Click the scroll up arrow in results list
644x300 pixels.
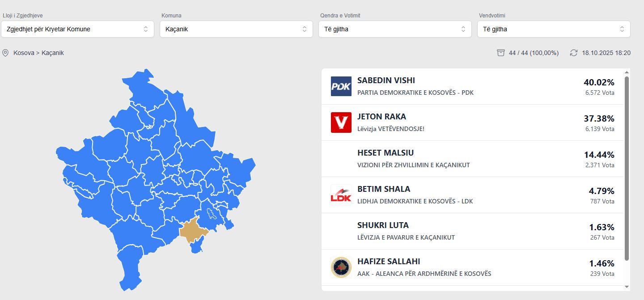point(627,72)
